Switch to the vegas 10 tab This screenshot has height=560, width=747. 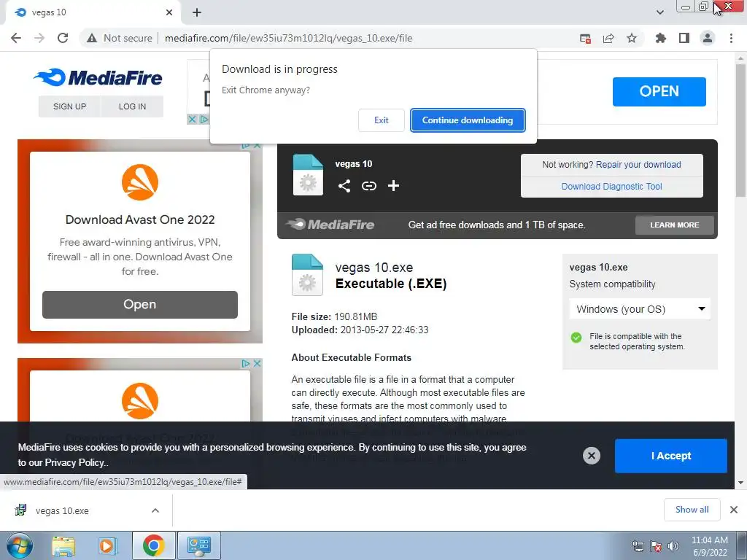93,12
